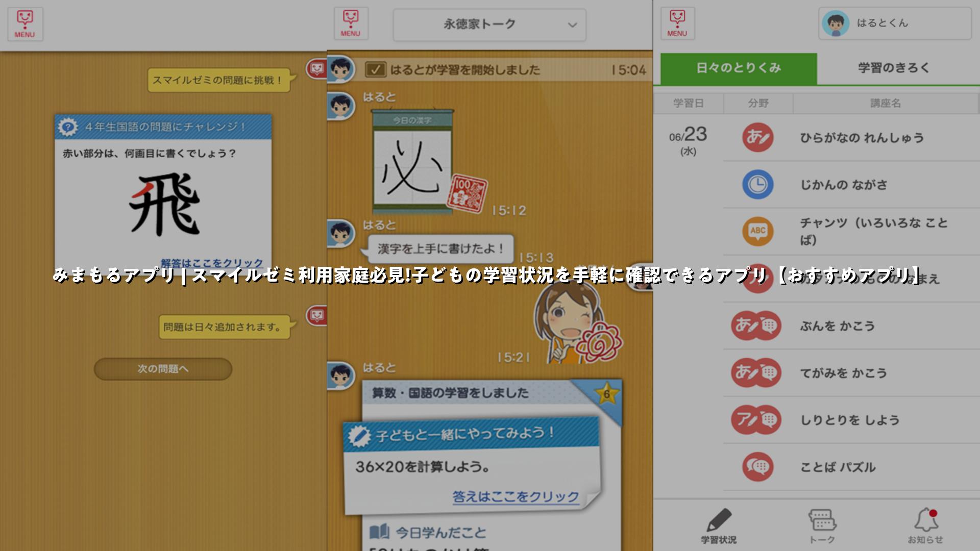
Task: Click red smile icon beside 問題は日々追加されます
Action: click(316, 316)
